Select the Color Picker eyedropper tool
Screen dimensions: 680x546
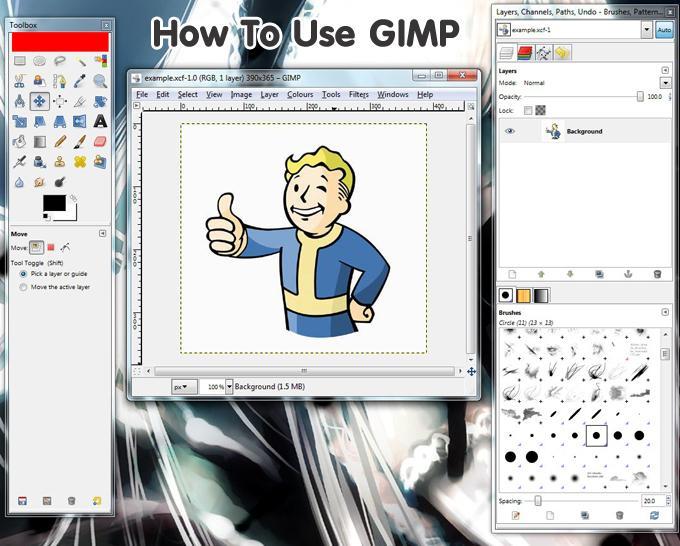tap(80, 81)
